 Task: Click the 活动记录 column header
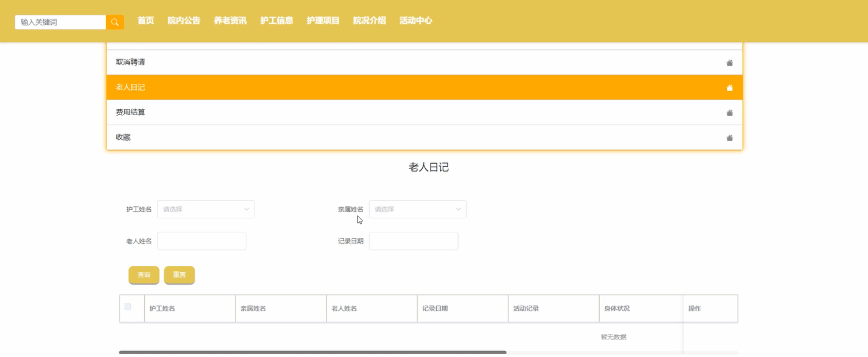554,308
